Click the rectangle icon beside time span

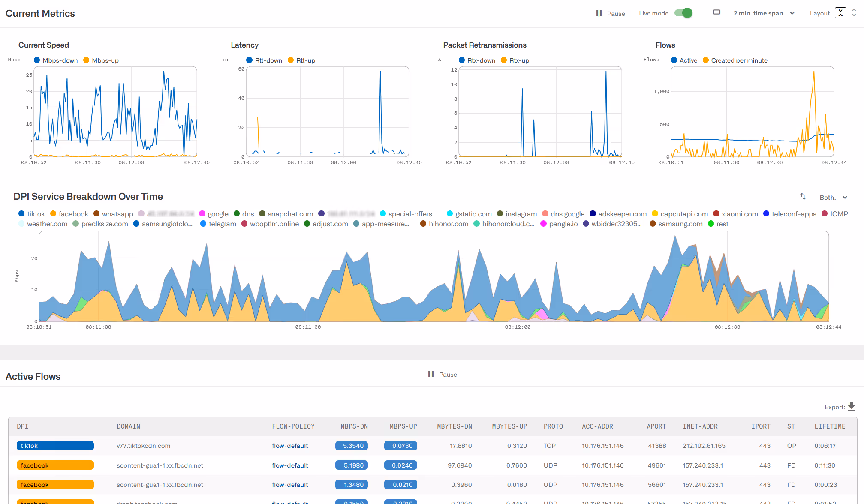(x=716, y=12)
